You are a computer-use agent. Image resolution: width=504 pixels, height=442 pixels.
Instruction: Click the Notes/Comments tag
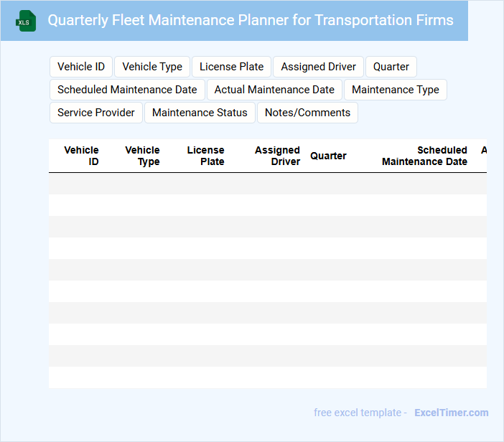tap(307, 113)
